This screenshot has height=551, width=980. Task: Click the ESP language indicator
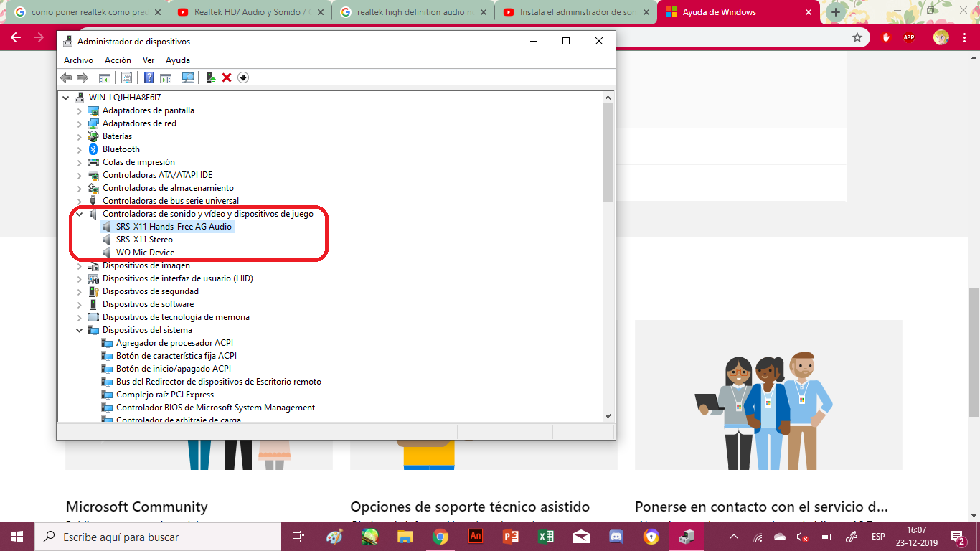coord(878,537)
